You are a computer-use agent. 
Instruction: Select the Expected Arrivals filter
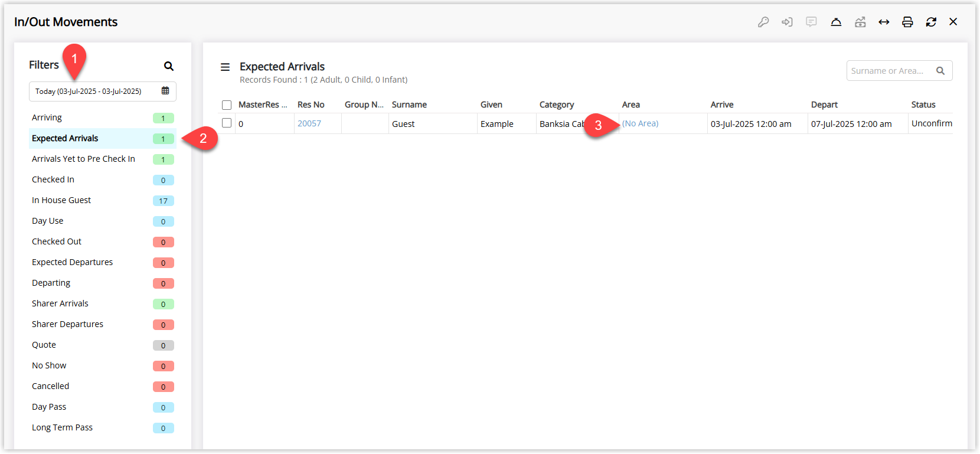point(103,139)
